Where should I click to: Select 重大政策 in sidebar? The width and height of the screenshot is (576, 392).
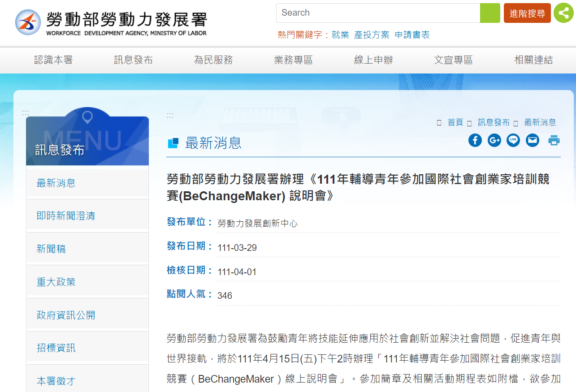coord(87,282)
